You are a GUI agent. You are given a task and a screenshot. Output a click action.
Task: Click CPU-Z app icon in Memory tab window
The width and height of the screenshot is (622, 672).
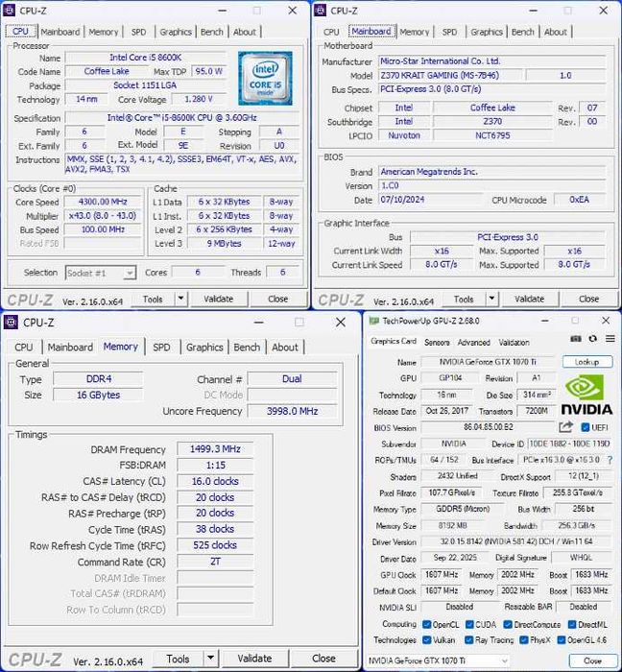click(x=11, y=323)
